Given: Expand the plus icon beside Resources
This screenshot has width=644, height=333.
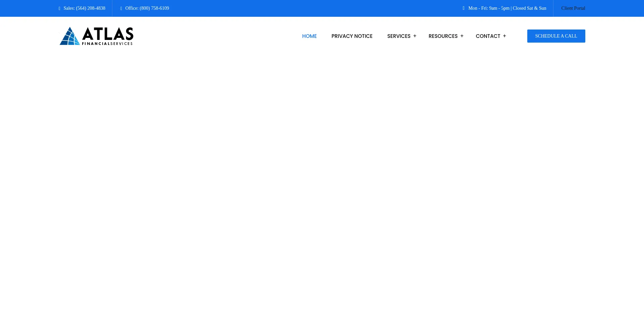Looking at the screenshot, I should [x=462, y=36].
